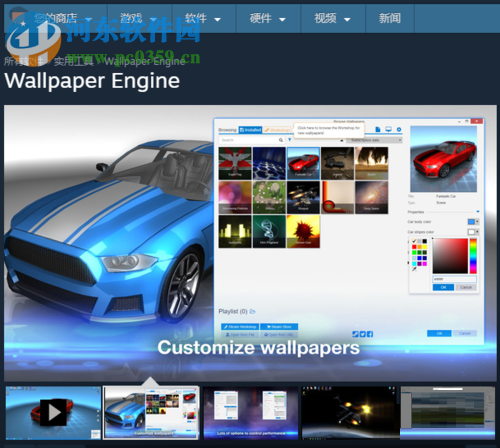The height and width of the screenshot is (448, 500).
Task: Open the 游戏 navigation menu
Action: [139, 18]
